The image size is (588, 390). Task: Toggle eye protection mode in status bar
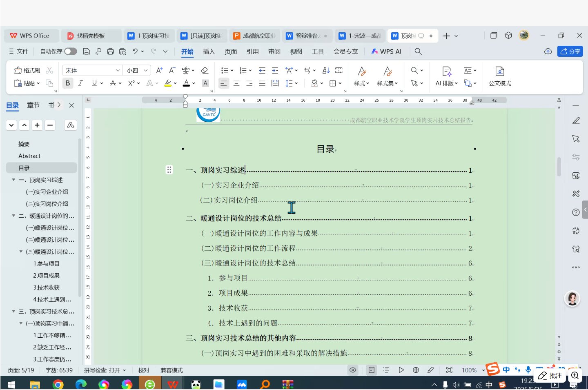click(353, 370)
